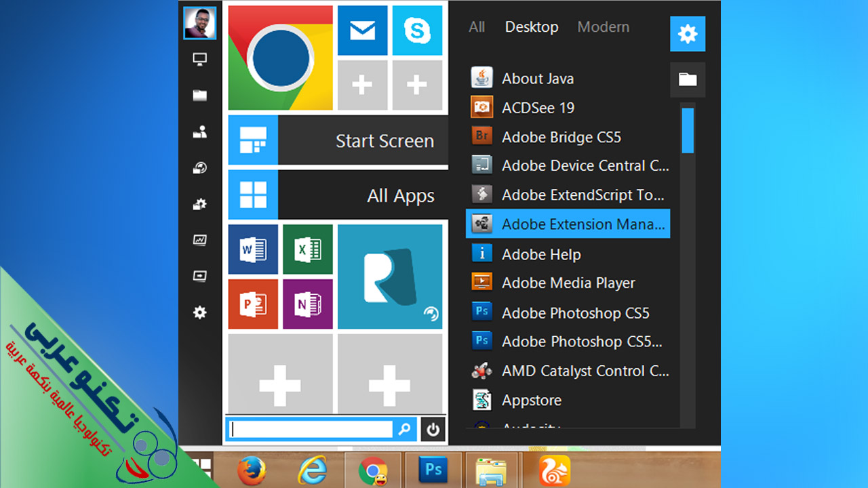This screenshot has height=488, width=868.
Task: Open the Word tile
Action: click(x=253, y=249)
